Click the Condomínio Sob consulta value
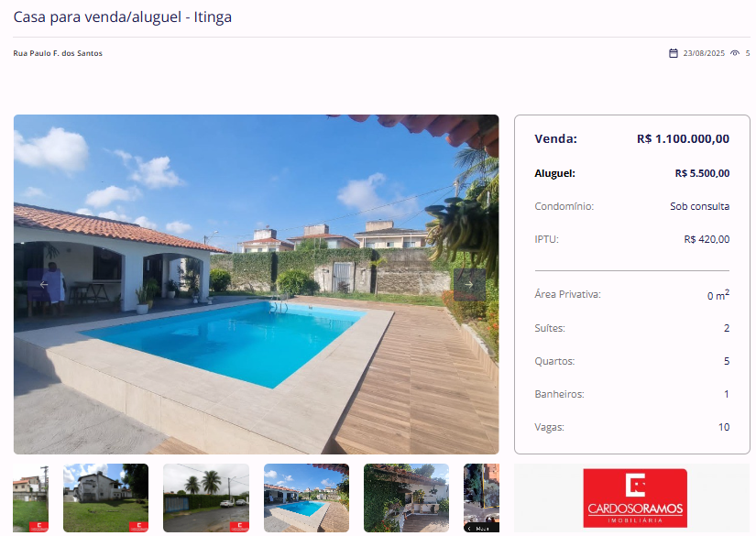This screenshot has height=536, width=756. pyautogui.click(x=699, y=206)
